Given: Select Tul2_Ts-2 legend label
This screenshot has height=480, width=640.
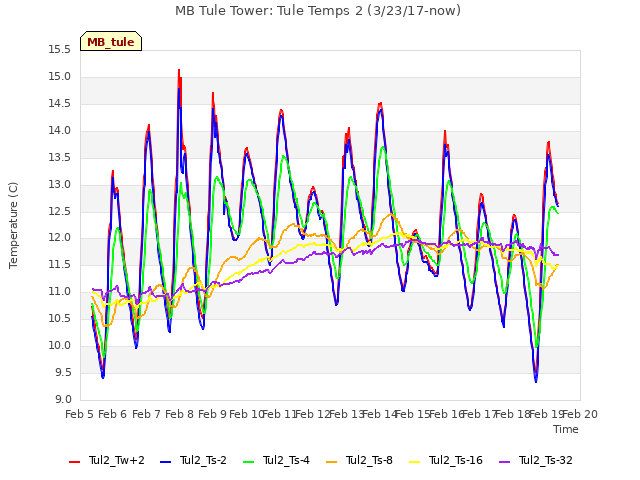Looking at the screenshot, I should [203, 460].
